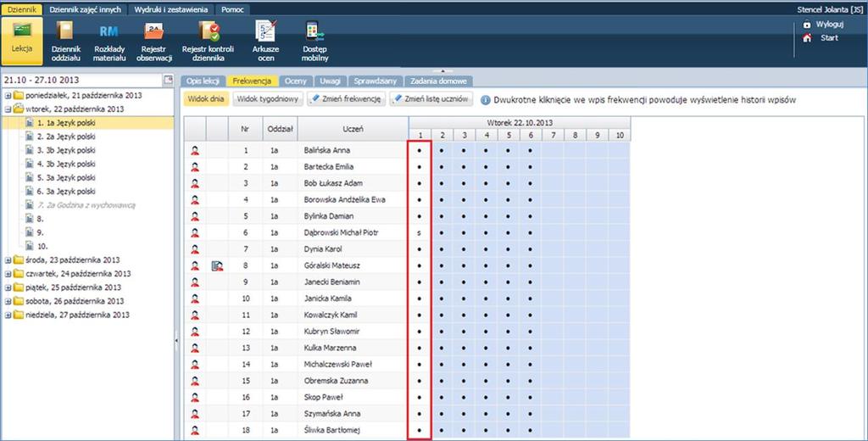Click student icon for Skop Paweł
This screenshot has width=868, height=441.
coord(195,397)
